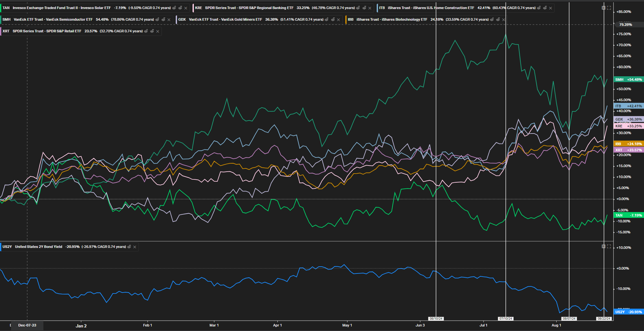
Task: Click the green color bar for TAN
Action: (1, 8)
